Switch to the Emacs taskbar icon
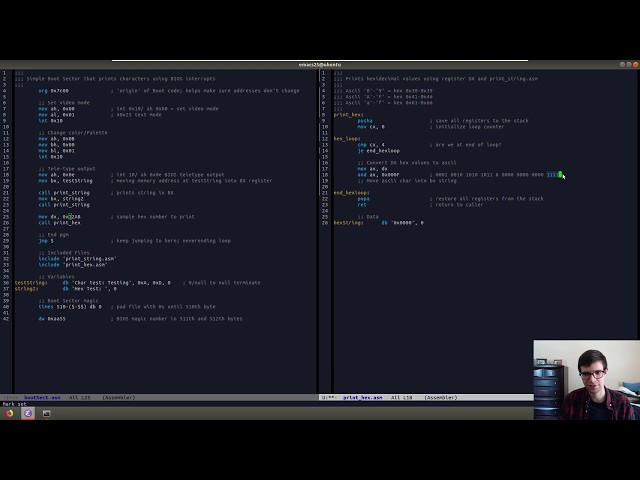Viewport: 640px width, 480px height. coord(28,413)
